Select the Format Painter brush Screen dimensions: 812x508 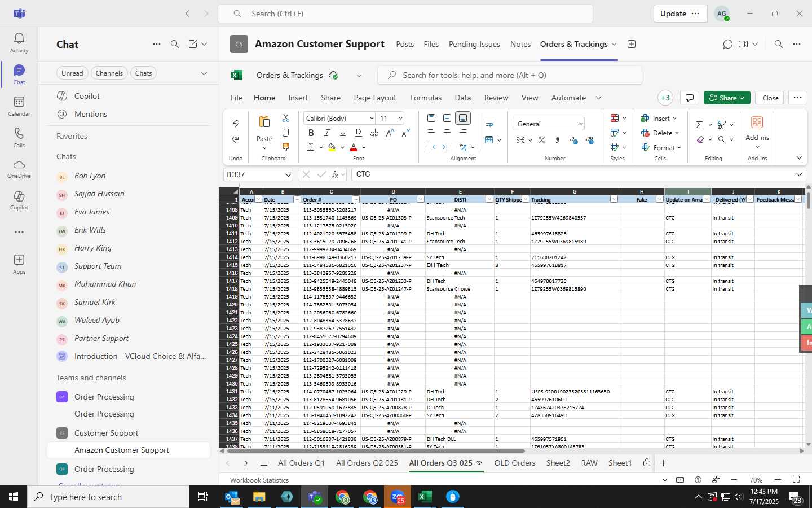(x=286, y=147)
